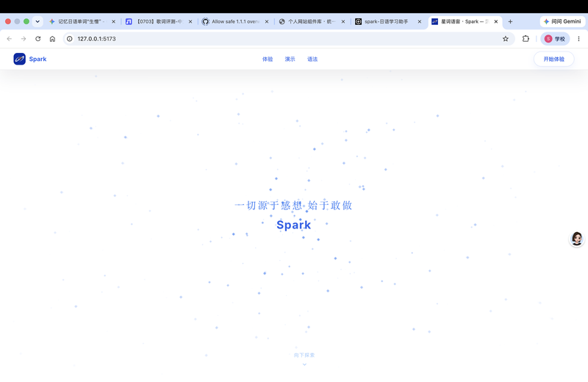
Task: Switch to the Allow safe 1.1.1 tab
Action: [236, 21]
